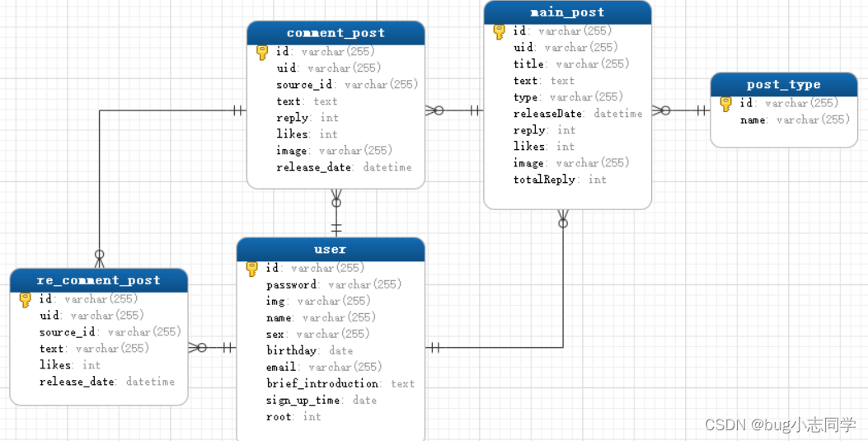Screen dimensions: 868x441
Task: Click the primary key icon in user table
Action: [x=252, y=270]
